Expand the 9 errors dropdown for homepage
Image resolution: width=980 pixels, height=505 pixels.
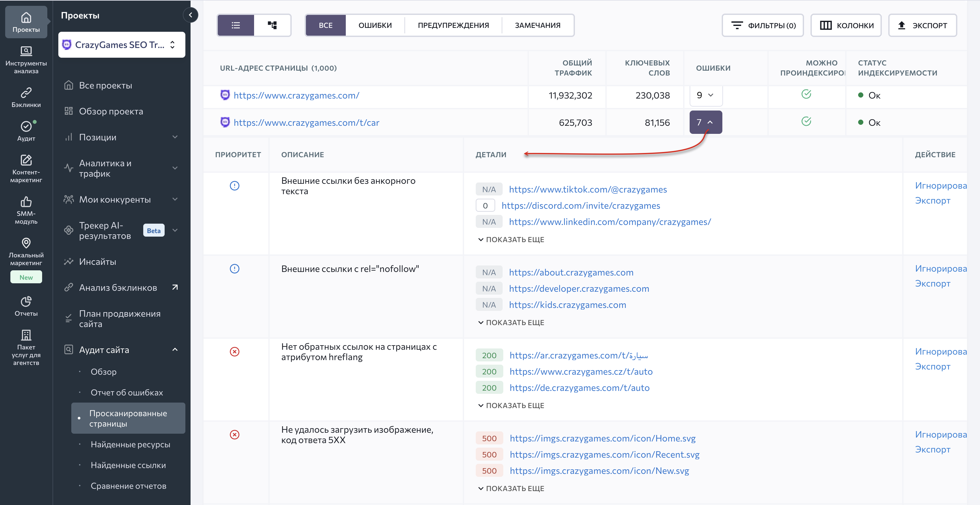tap(706, 95)
